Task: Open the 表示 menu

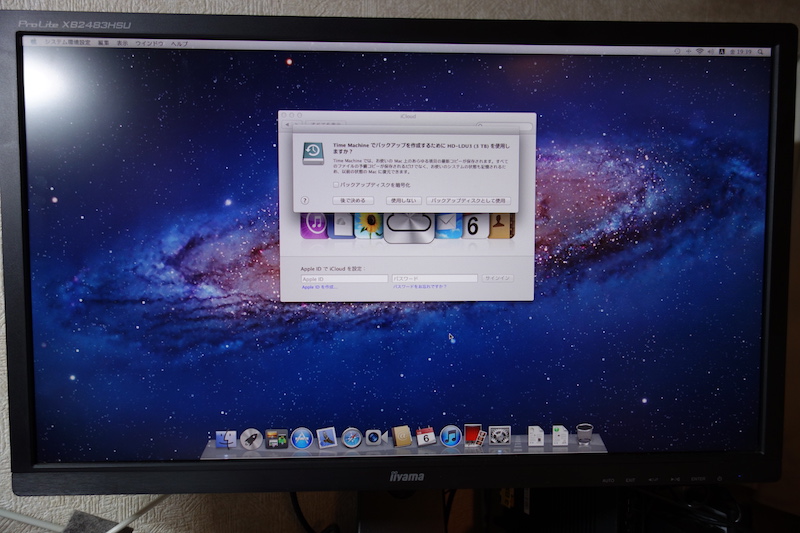Action: [122, 43]
